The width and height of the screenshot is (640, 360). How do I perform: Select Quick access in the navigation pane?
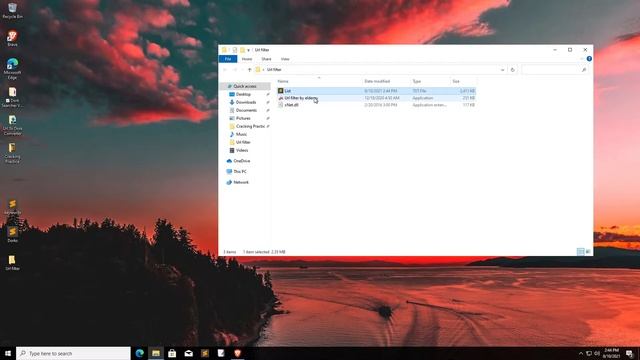pos(245,86)
